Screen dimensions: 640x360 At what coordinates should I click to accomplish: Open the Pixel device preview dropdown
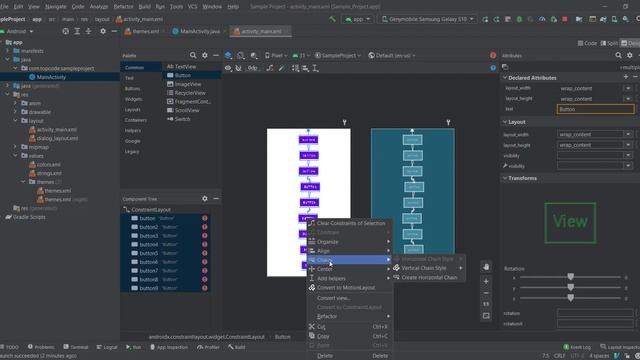click(276, 56)
